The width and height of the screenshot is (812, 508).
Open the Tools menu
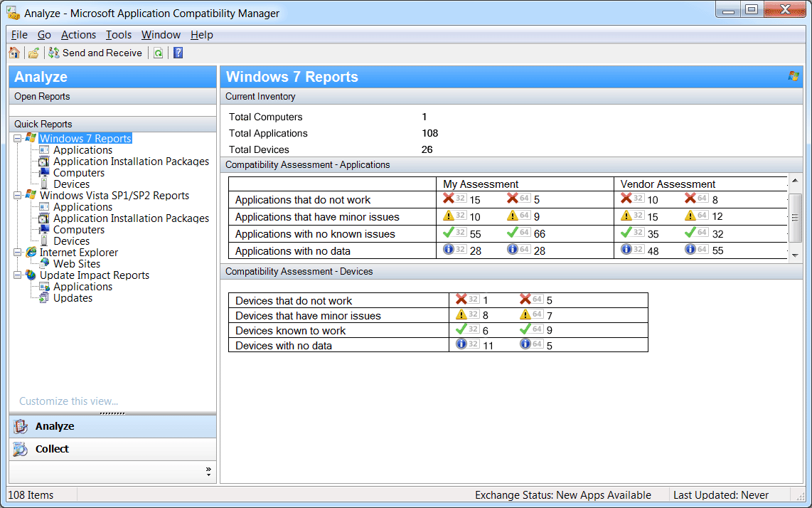point(119,35)
